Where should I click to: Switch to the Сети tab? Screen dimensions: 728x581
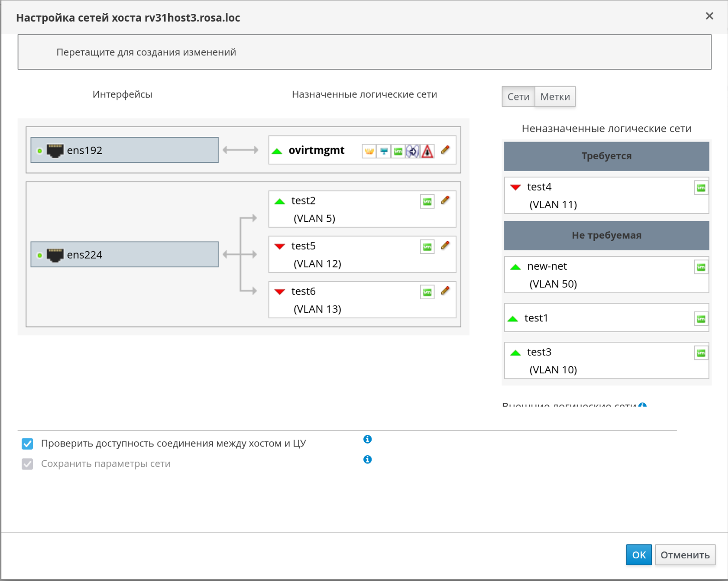[518, 97]
